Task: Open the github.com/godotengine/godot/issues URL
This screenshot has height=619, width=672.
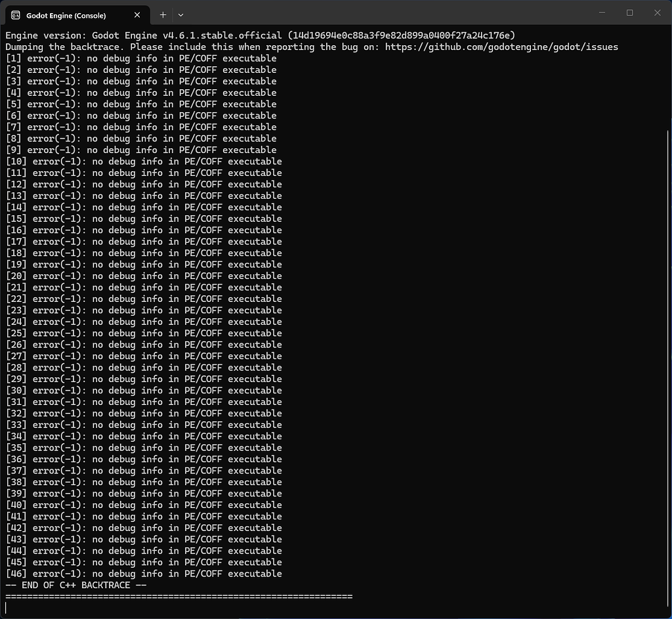Action: [x=501, y=47]
